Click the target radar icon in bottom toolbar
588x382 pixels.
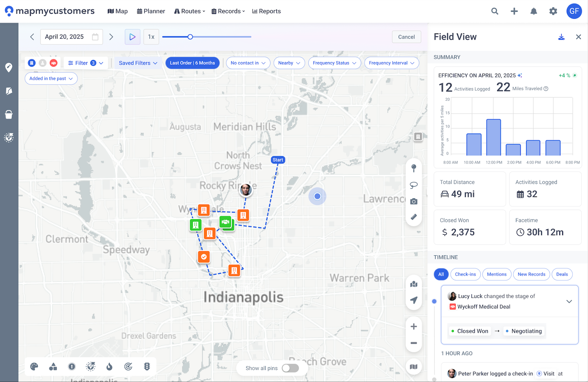[x=128, y=367]
